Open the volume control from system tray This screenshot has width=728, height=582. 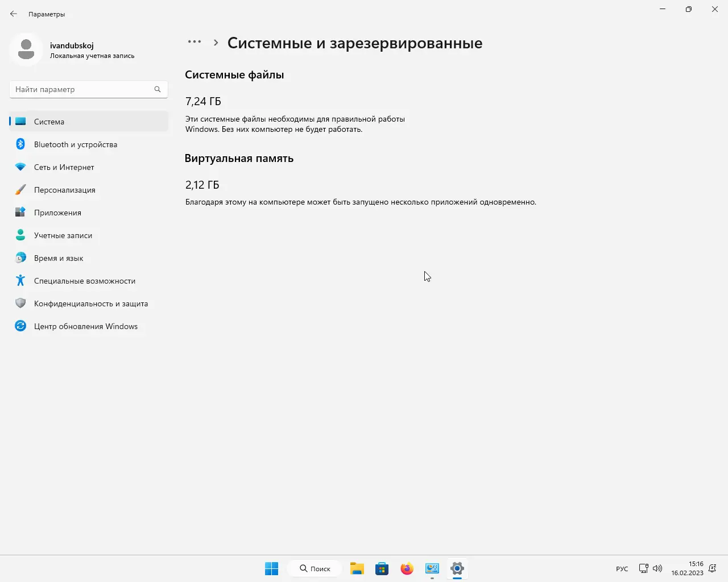(657, 568)
